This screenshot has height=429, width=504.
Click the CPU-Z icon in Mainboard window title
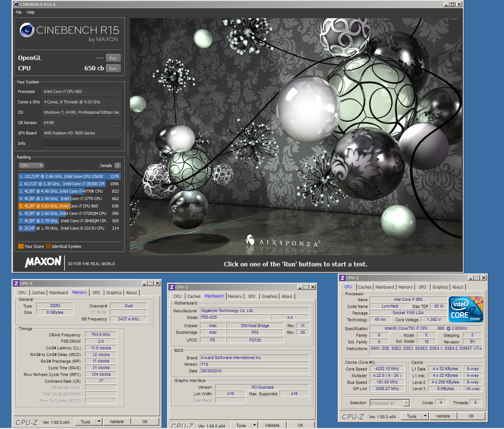pos(171,287)
